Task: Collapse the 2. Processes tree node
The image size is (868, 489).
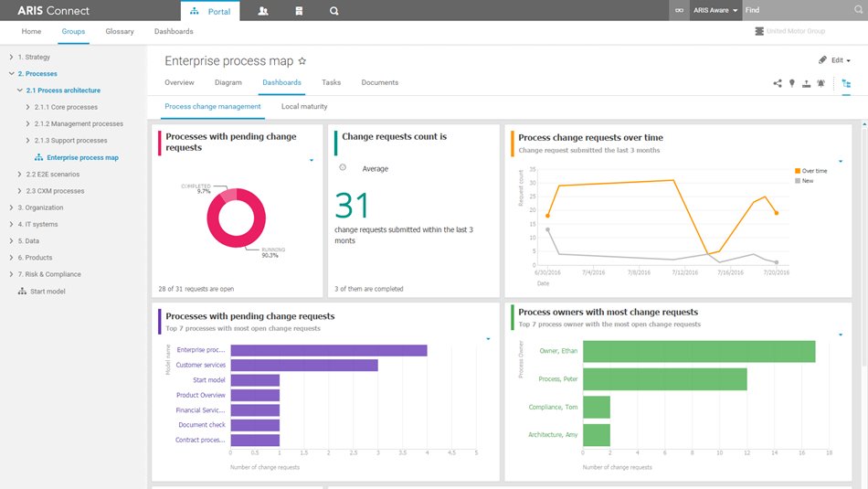Action: click(11, 73)
